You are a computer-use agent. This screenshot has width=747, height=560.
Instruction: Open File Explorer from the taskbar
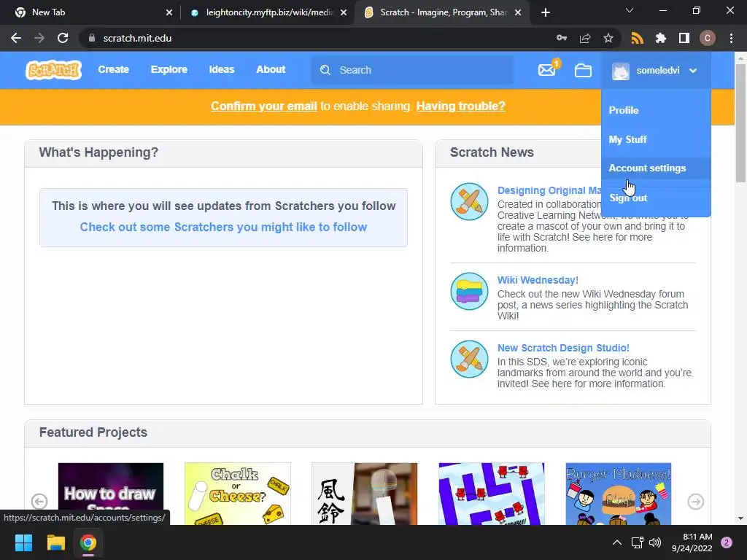[x=55, y=542]
